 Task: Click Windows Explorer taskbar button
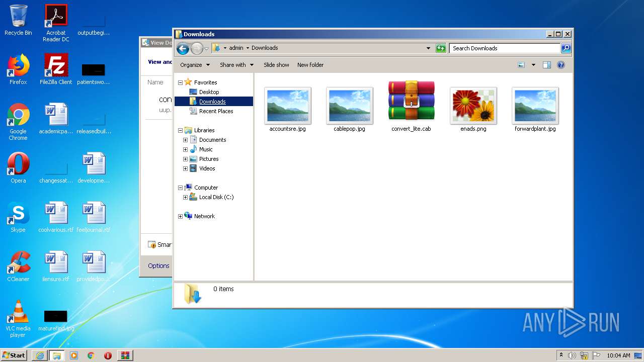pos(56,355)
